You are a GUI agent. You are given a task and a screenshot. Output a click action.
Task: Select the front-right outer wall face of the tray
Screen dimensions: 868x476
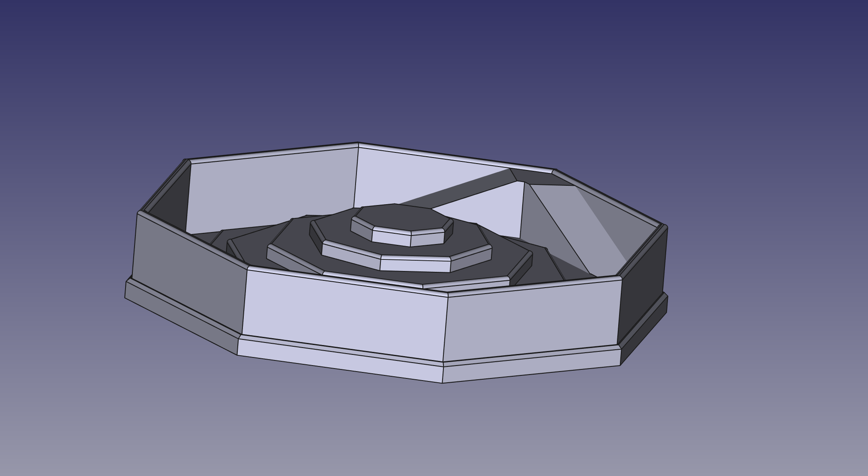(x=532, y=321)
